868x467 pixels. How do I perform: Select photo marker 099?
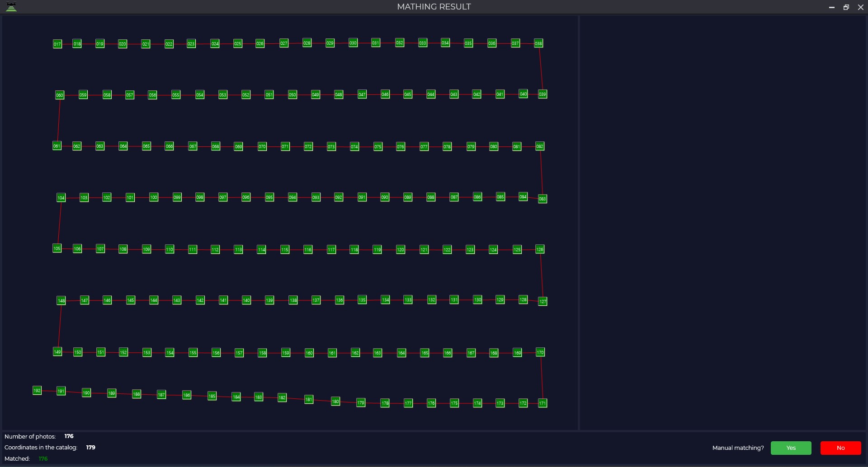(x=177, y=197)
